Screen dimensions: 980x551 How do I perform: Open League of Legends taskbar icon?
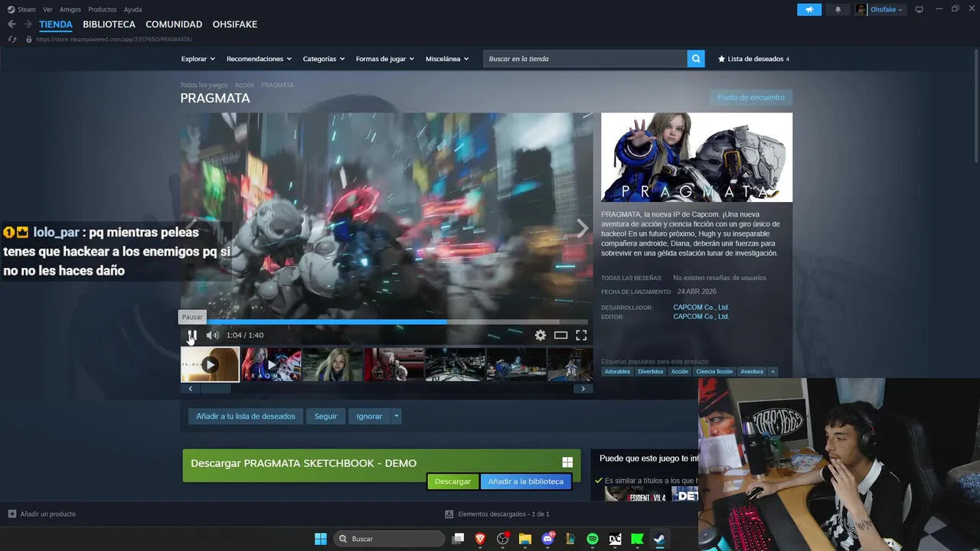(x=570, y=539)
